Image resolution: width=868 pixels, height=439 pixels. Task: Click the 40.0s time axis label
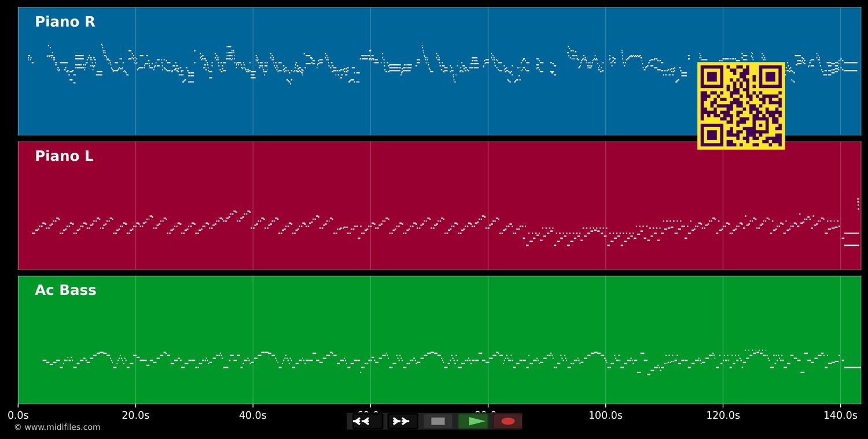point(253,415)
